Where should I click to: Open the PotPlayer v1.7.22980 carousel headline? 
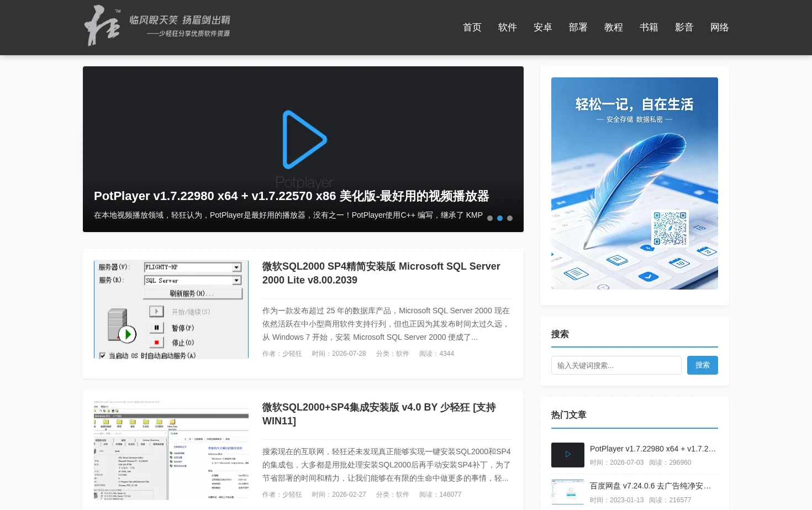pyautogui.click(x=291, y=196)
